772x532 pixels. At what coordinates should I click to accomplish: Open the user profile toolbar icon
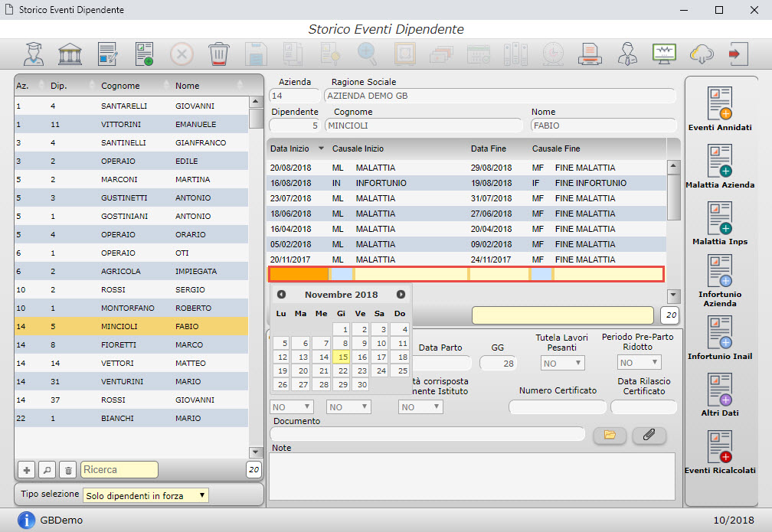pyautogui.click(x=627, y=54)
